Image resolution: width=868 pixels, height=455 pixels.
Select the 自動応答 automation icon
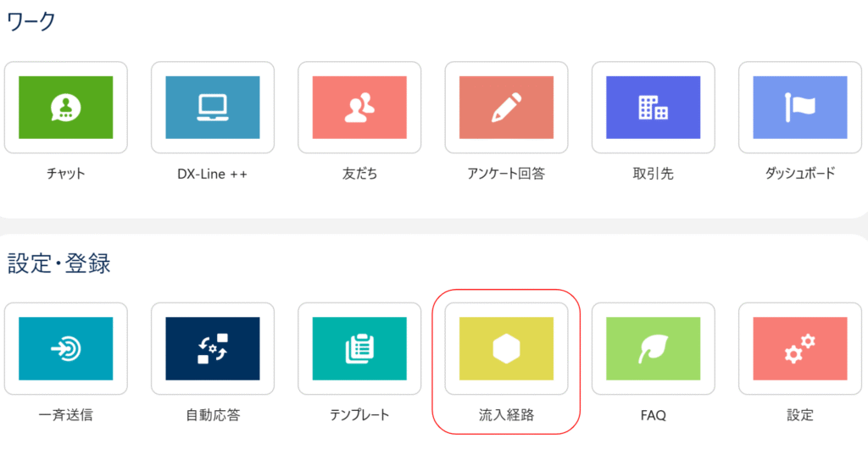pos(212,348)
